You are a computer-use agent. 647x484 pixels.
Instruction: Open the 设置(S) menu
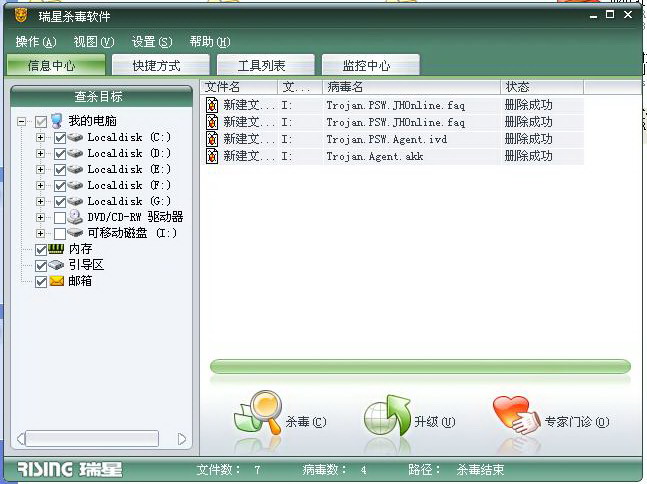[152, 41]
